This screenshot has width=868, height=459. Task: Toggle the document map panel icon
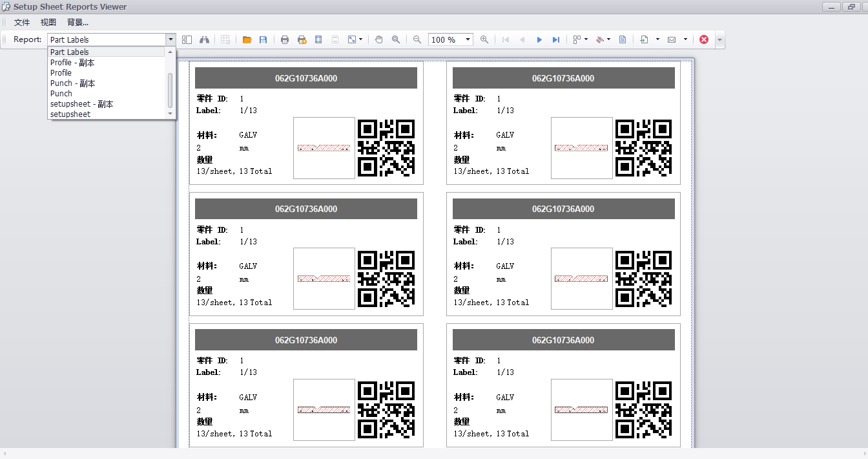coord(187,39)
